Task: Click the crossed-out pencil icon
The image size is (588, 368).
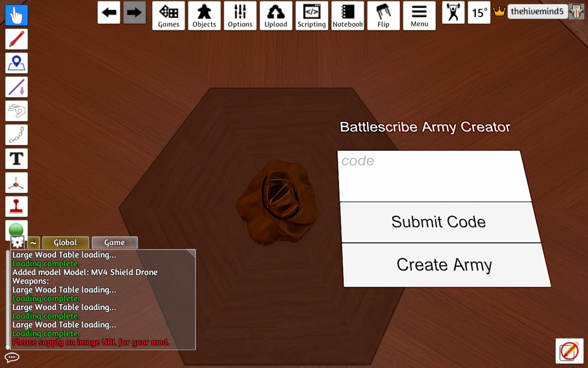Action: (569, 351)
